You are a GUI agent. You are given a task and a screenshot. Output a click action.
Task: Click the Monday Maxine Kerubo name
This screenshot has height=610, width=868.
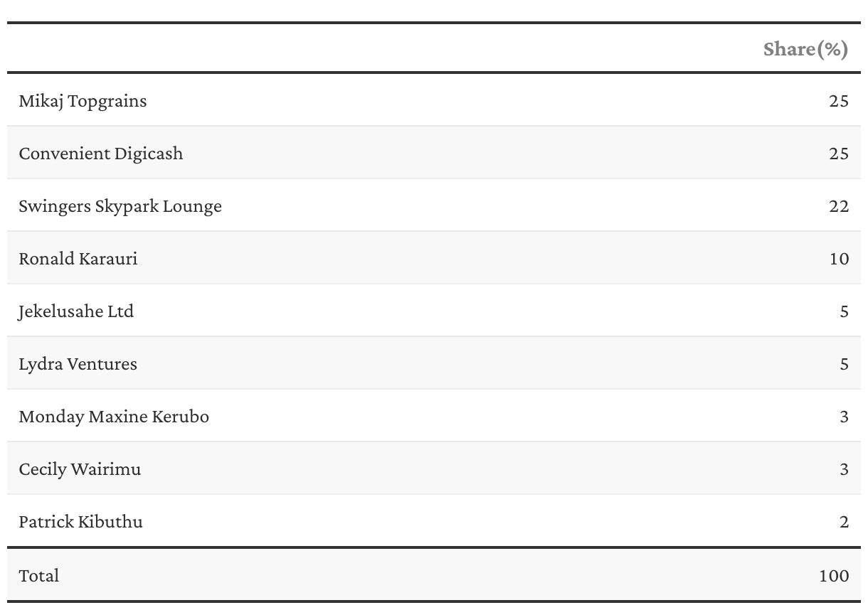click(114, 416)
